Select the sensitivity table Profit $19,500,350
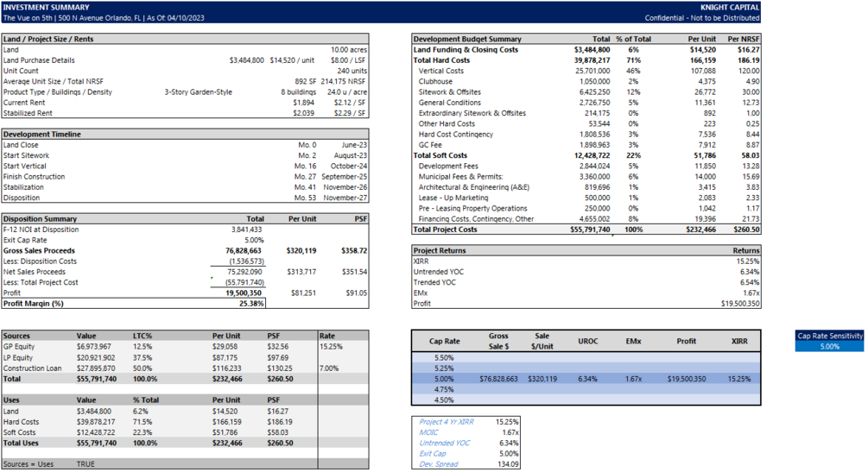 pyautogui.click(x=687, y=379)
